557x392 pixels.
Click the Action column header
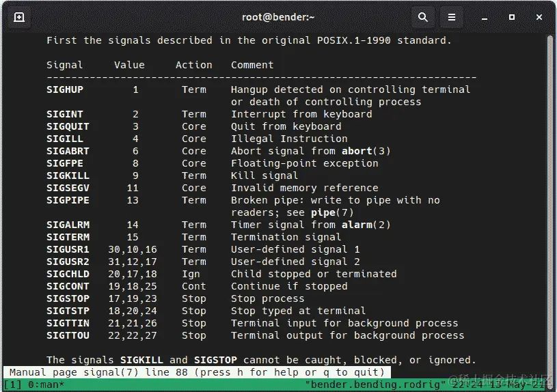[194, 65]
